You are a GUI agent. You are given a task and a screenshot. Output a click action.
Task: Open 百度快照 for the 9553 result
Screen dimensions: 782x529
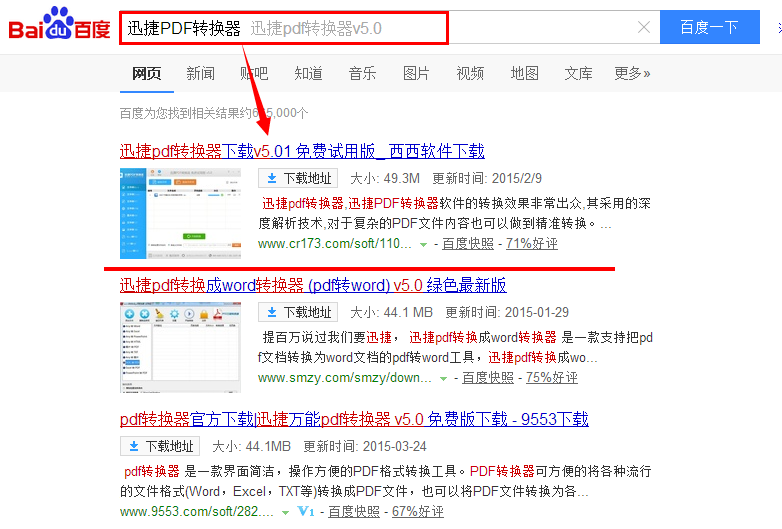354,512
